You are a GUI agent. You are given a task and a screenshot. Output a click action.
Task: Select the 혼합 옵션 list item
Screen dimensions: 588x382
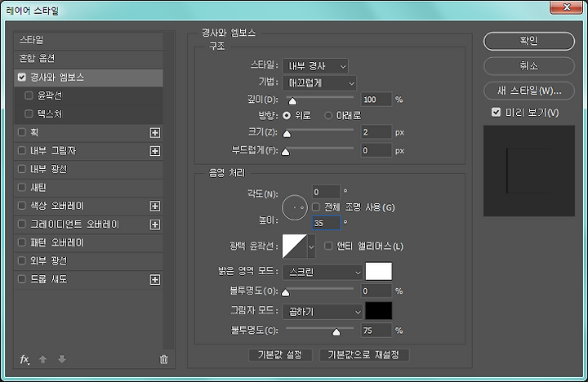(88, 59)
